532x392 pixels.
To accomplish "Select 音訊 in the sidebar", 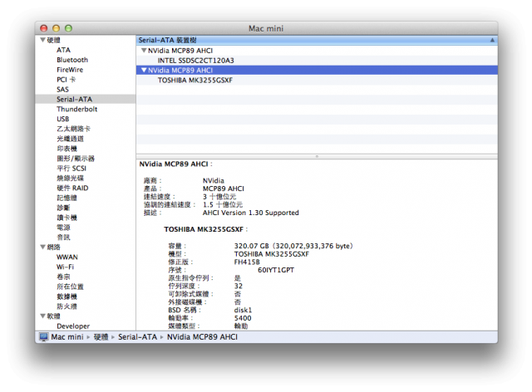I will click(63, 237).
